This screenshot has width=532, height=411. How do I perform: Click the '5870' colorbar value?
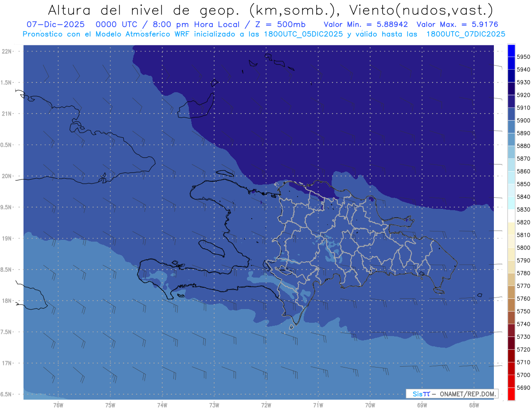pyautogui.click(x=524, y=159)
